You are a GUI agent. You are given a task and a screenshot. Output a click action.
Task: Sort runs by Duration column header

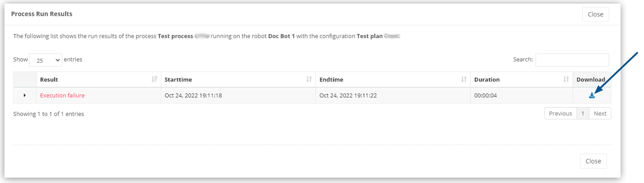pyautogui.click(x=487, y=79)
